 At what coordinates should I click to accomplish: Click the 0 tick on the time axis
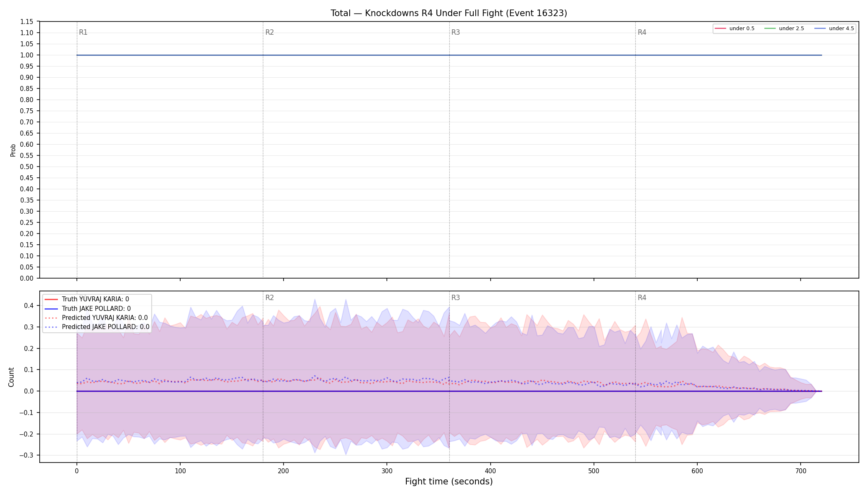point(77,471)
